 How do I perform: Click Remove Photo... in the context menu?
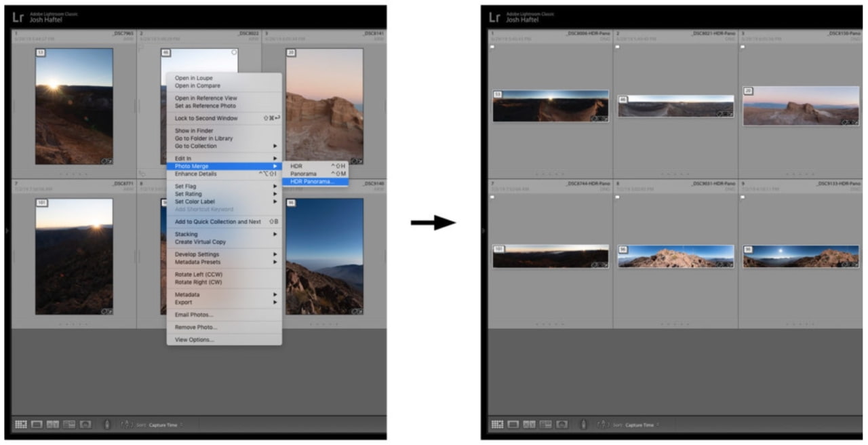(x=196, y=327)
